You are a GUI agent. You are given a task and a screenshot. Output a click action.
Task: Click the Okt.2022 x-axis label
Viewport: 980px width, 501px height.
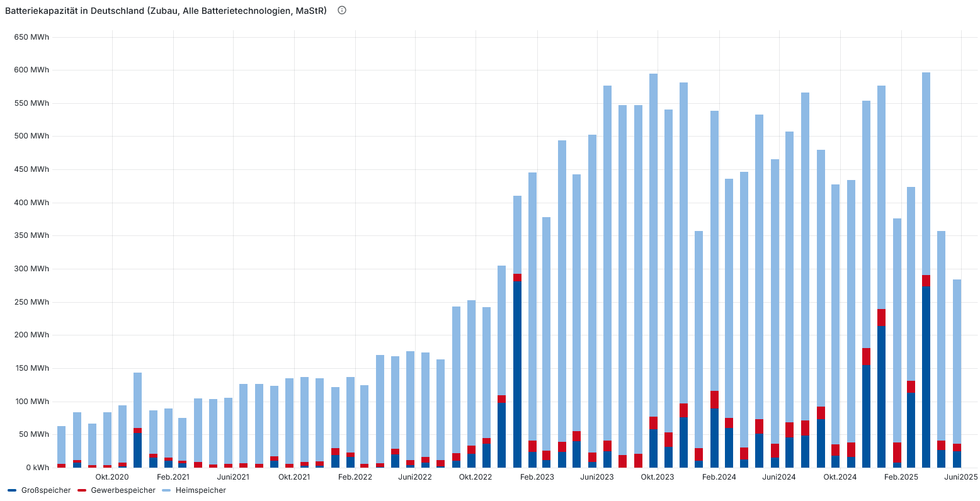coord(476,477)
